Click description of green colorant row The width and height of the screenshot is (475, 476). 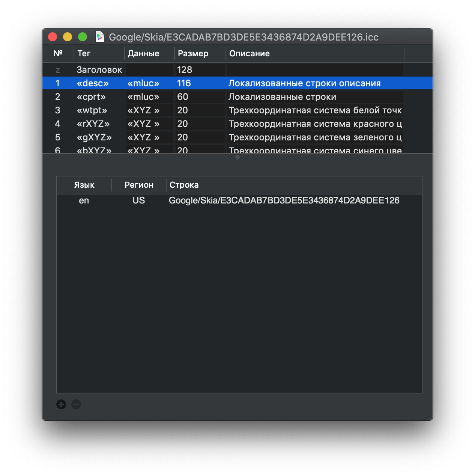(x=315, y=137)
